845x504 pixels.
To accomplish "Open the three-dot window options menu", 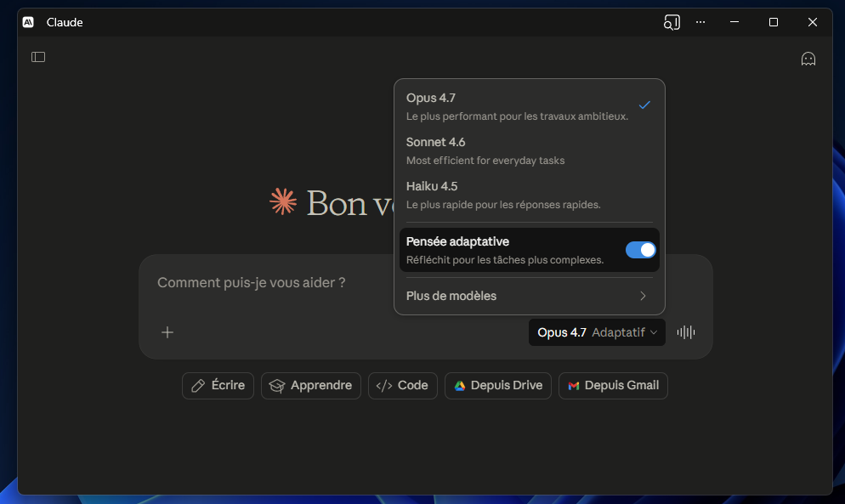I will tap(700, 22).
